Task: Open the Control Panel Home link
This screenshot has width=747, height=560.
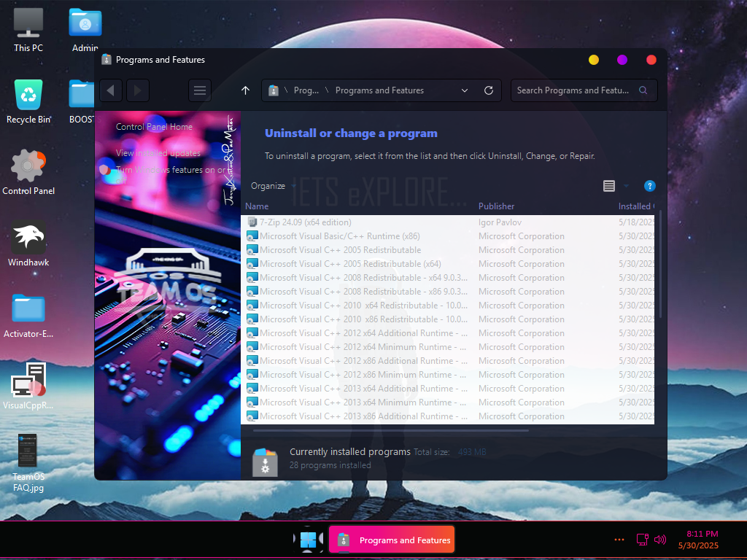Action: click(154, 127)
